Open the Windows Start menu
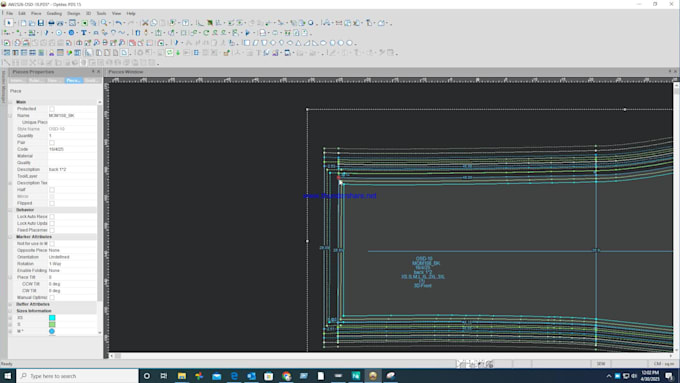The width and height of the screenshot is (680, 383). [7, 376]
